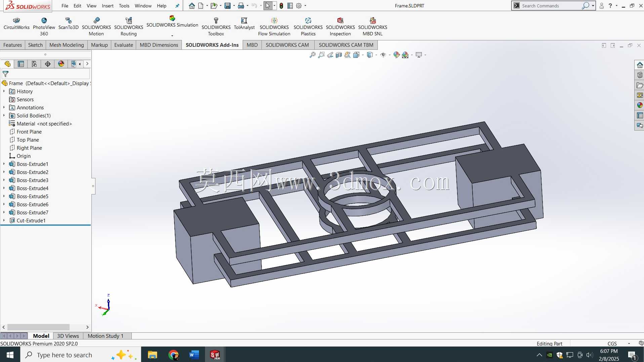This screenshot has width=644, height=362.
Task: Open the CircuitWorks add-in
Action: [x=16, y=24]
